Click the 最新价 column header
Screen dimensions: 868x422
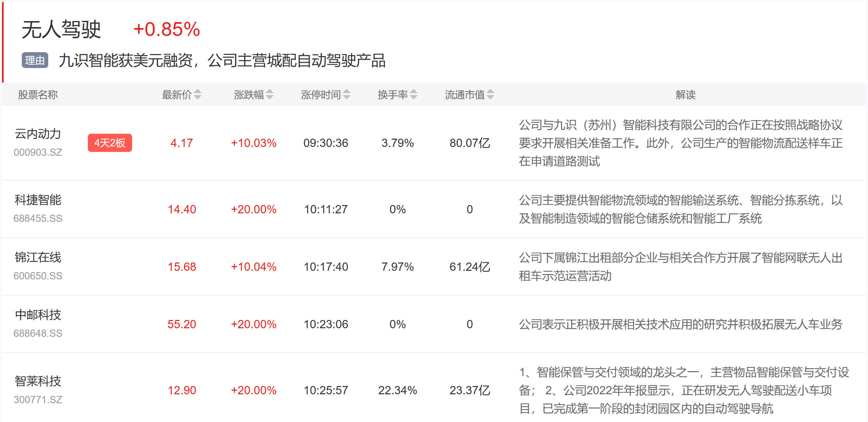[x=177, y=95]
